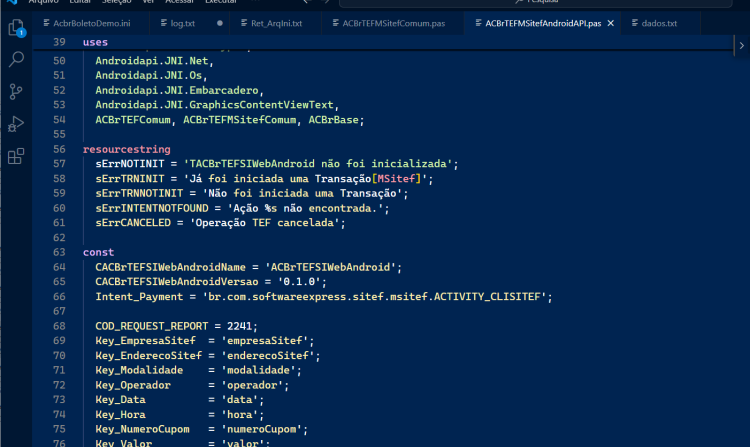
Task: Click 'Androidapi.JNI.Embarcadero' on line 52
Action: (176, 90)
